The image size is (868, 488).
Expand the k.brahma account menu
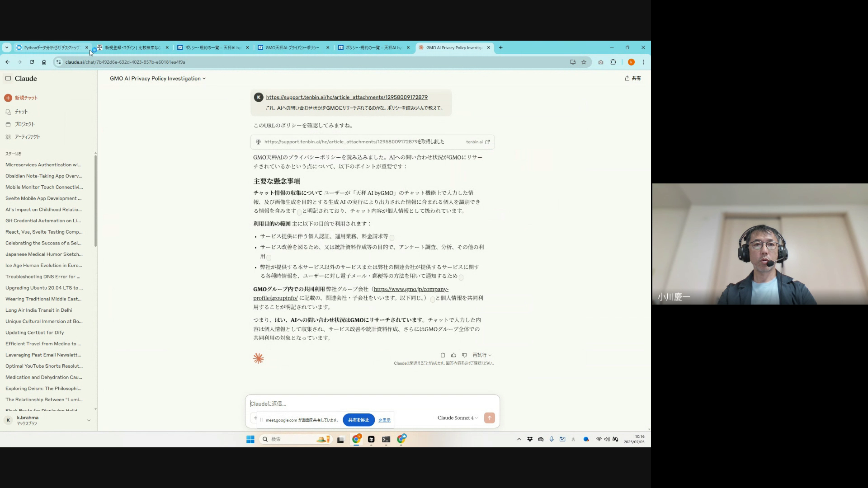(89, 420)
